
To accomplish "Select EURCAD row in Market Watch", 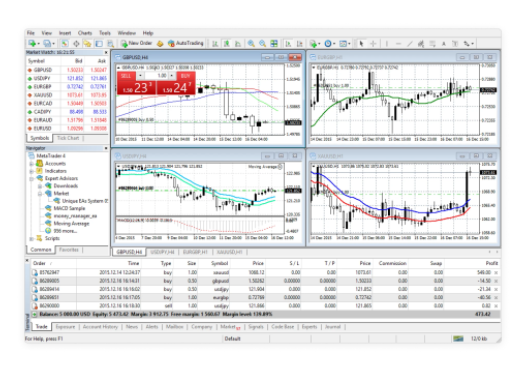I will coord(67,103).
